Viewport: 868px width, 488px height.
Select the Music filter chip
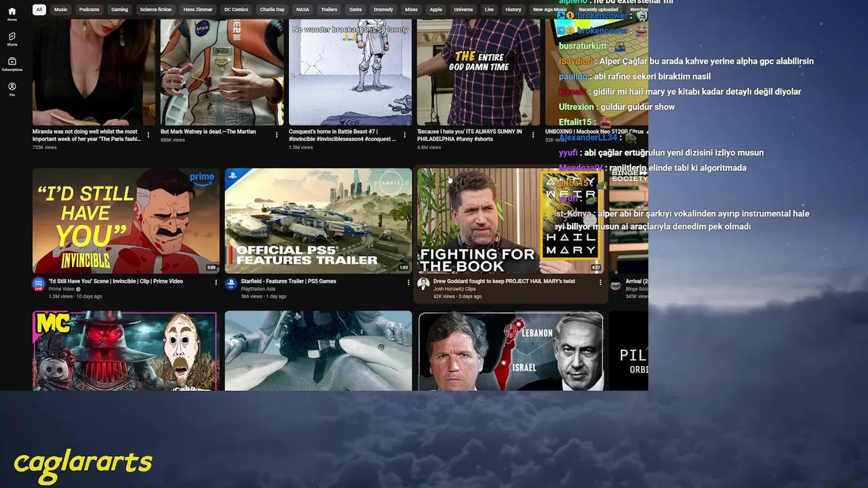[61, 9]
